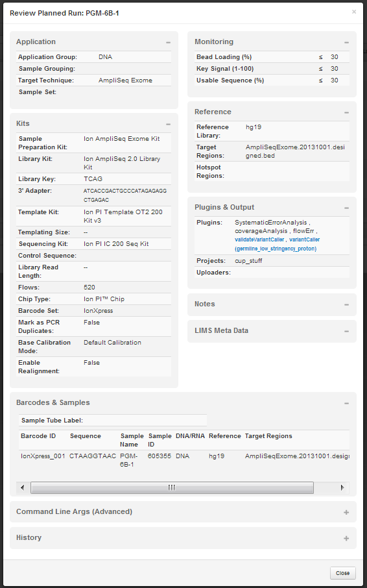Image resolution: width=367 pixels, height=588 pixels.
Task: Open the validateVariantCaller plugin link
Action: [x=259, y=239]
